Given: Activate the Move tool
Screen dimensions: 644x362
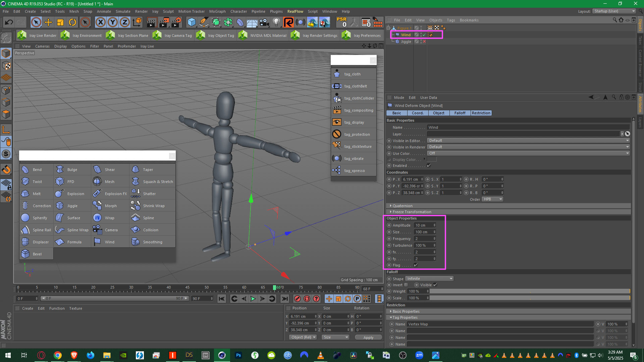Looking at the screenshot, I should click(x=48, y=22).
